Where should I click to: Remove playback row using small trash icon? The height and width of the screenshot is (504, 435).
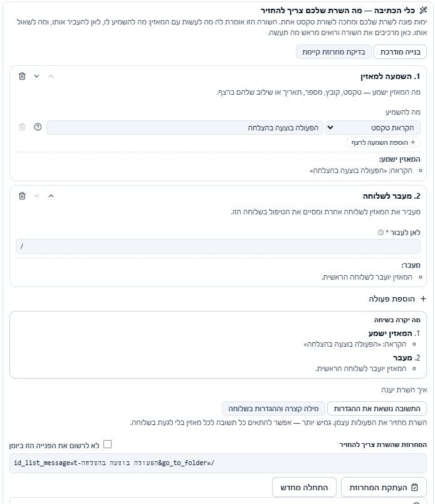[22, 127]
